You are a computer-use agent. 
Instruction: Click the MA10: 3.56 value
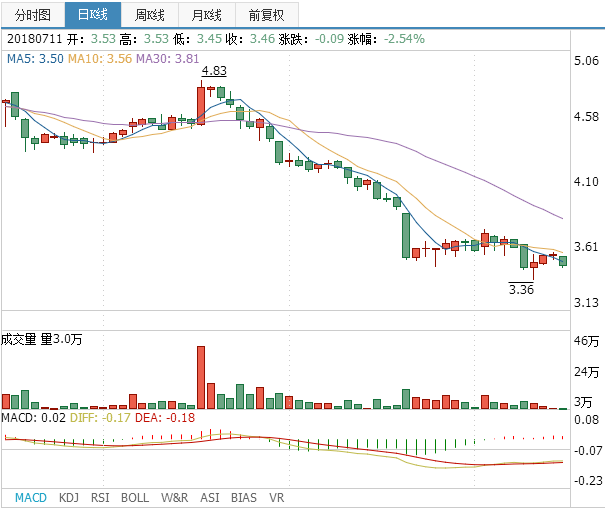pos(100,59)
